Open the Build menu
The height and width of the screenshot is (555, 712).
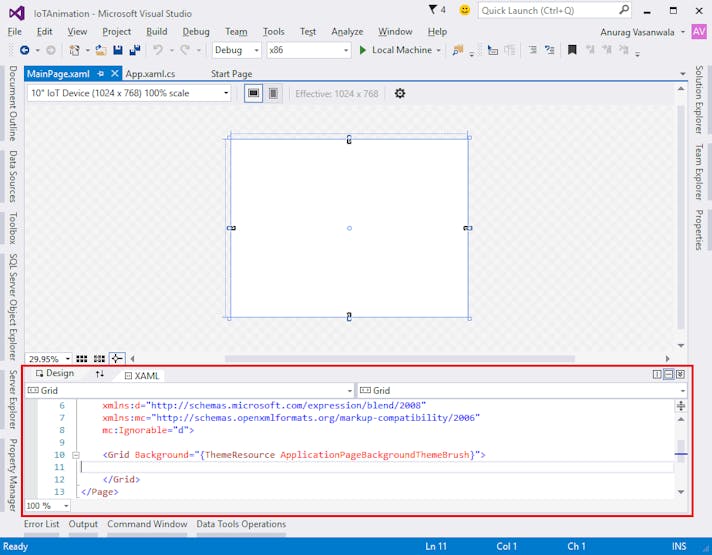[156, 31]
